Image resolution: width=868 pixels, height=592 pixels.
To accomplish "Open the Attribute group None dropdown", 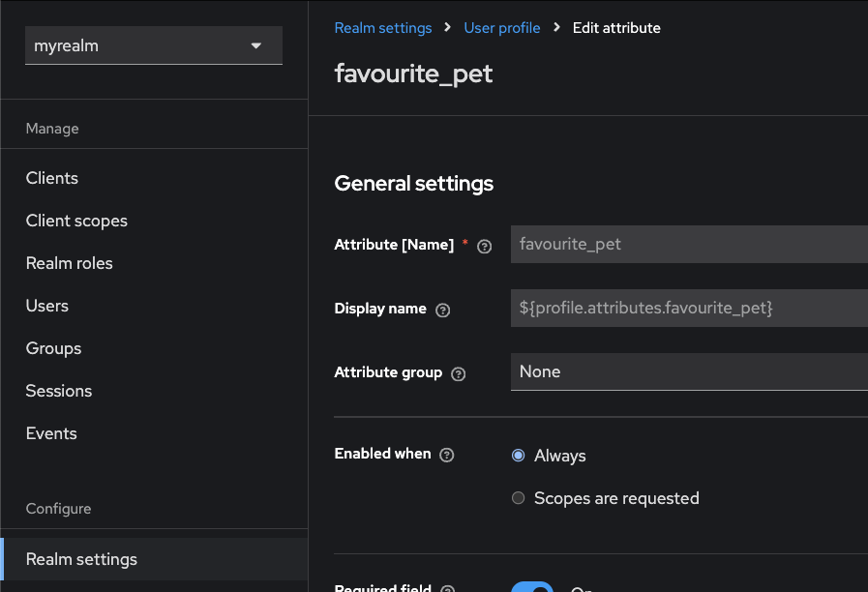I will click(688, 371).
